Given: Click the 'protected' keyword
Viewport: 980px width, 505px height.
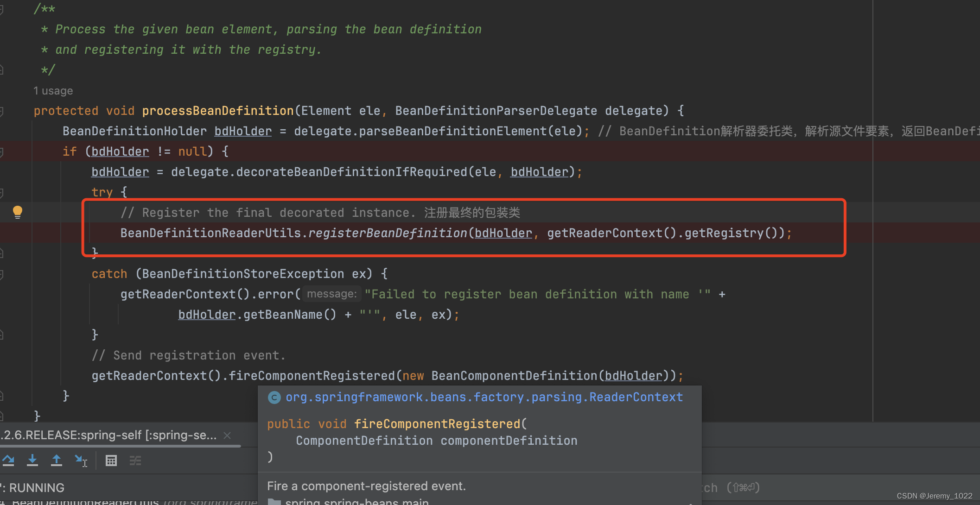Looking at the screenshot, I should pyautogui.click(x=66, y=111).
